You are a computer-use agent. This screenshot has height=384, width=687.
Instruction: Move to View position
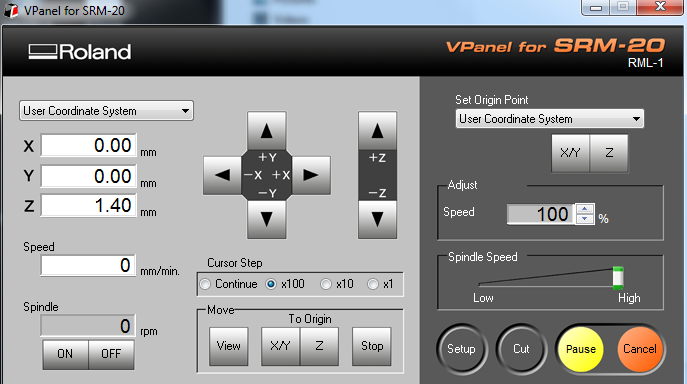pos(228,346)
